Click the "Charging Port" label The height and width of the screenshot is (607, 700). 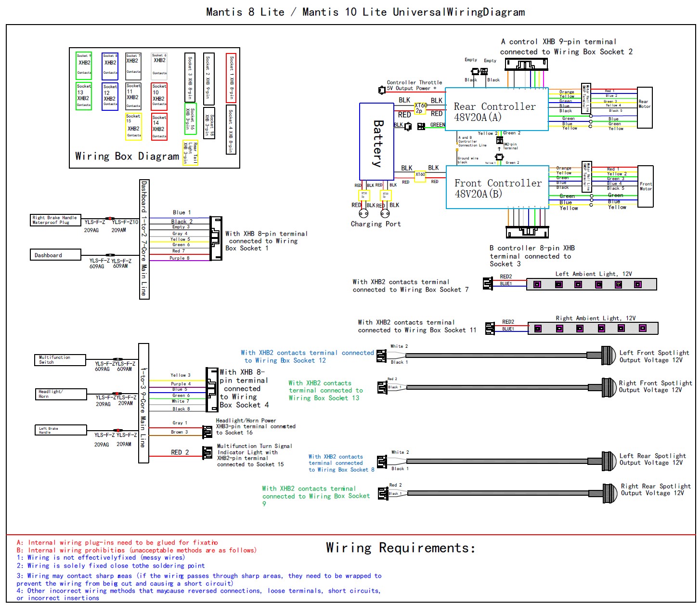tap(376, 224)
